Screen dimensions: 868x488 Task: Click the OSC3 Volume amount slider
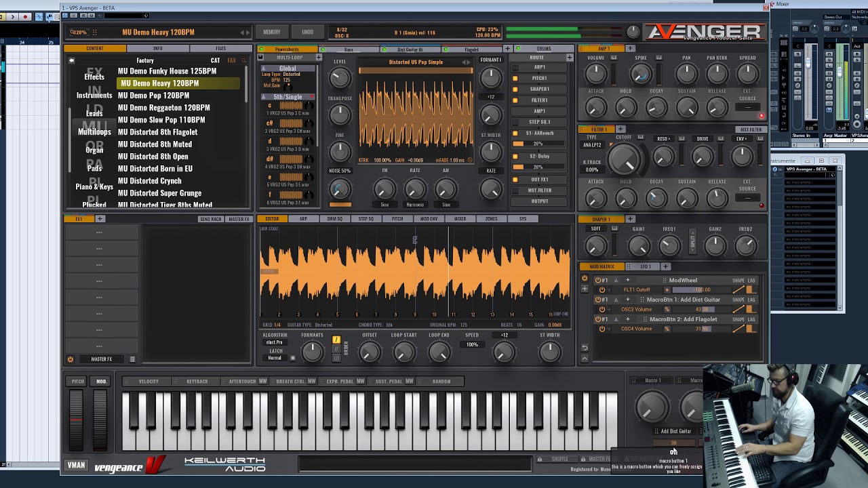click(x=701, y=310)
